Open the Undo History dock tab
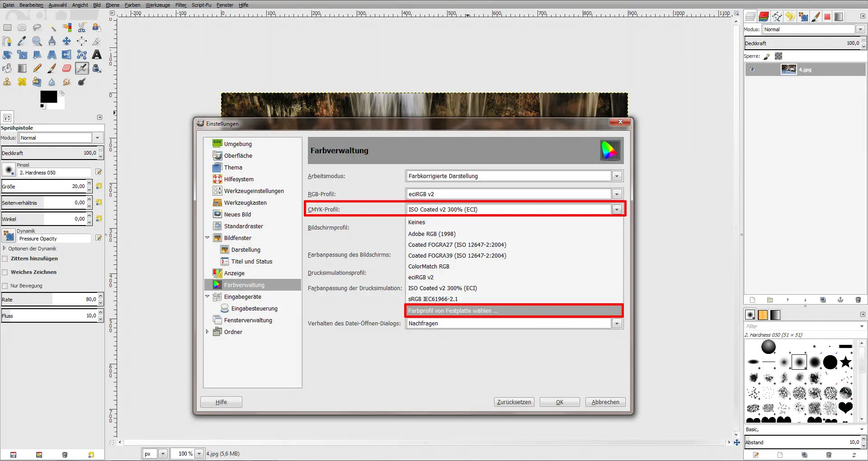Image resolution: width=868 pixels, height=461 pixels. click(789, 17)
